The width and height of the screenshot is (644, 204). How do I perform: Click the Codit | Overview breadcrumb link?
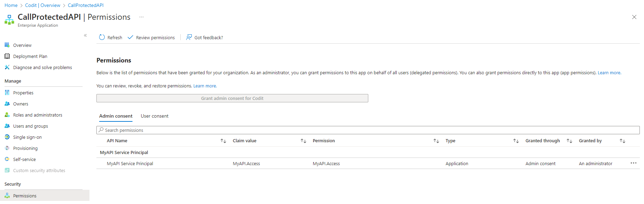(x=43, y=5)
